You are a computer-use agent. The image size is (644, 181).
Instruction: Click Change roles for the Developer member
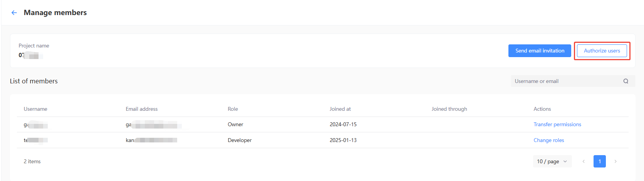pyautogui.click(x=548, y=140)
